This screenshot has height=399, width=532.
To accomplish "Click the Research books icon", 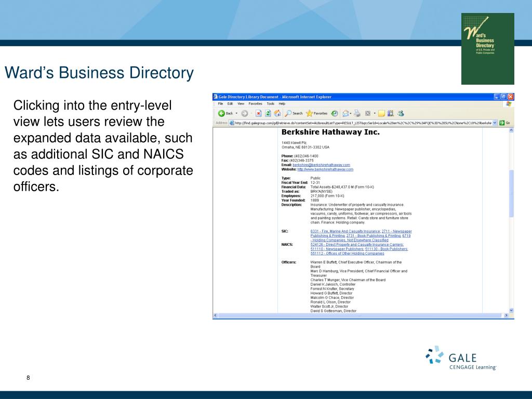I will point(391,113).
